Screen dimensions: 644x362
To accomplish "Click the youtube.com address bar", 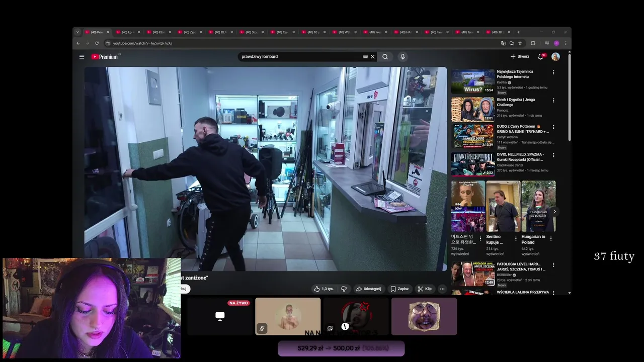I will pos(302,43).
